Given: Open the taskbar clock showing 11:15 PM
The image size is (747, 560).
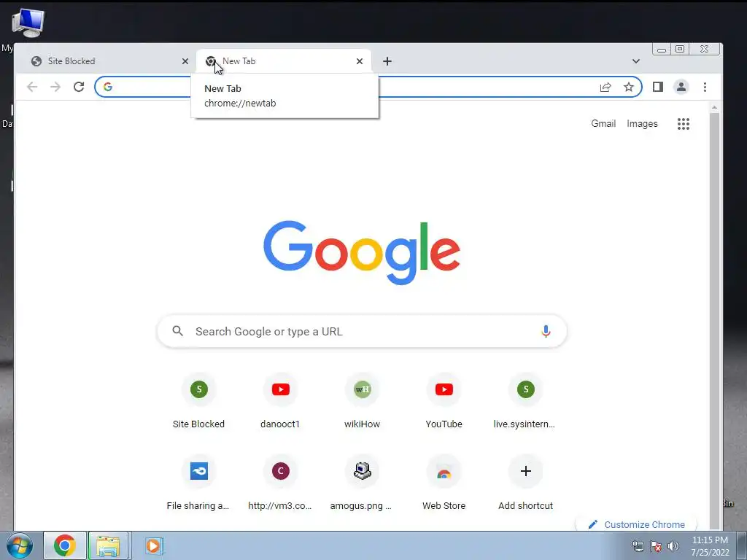Looking at the screenshot, I should tap(710, 546).
